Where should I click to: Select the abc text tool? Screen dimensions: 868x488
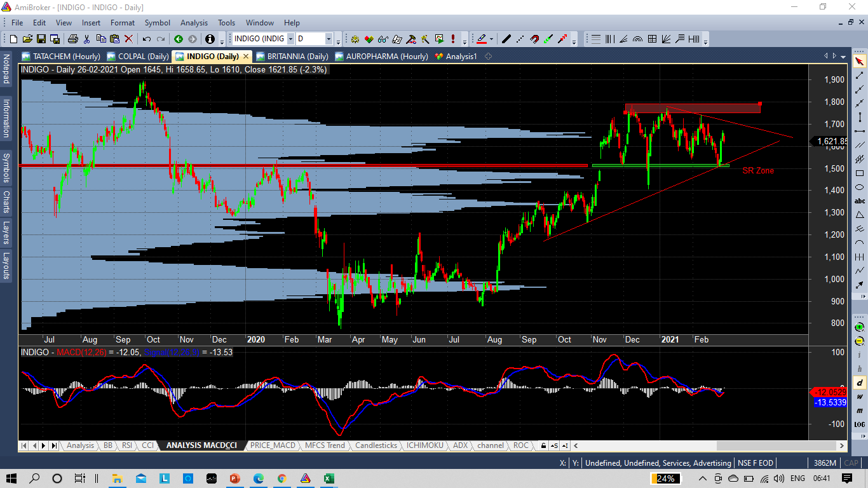[860, 201]
